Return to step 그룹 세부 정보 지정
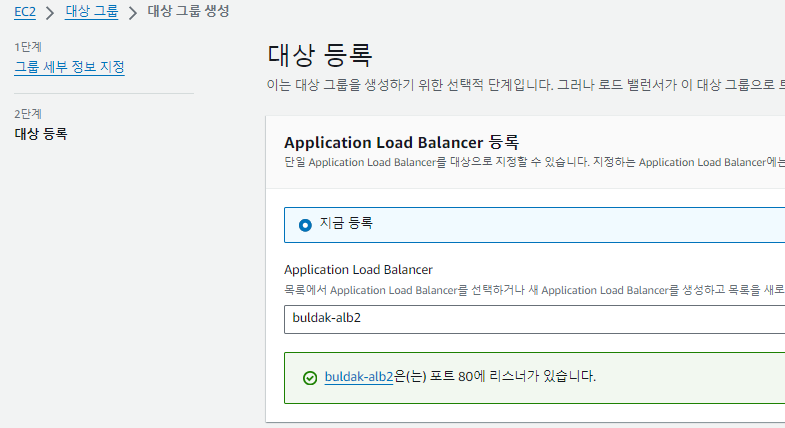 pos(69,67)
